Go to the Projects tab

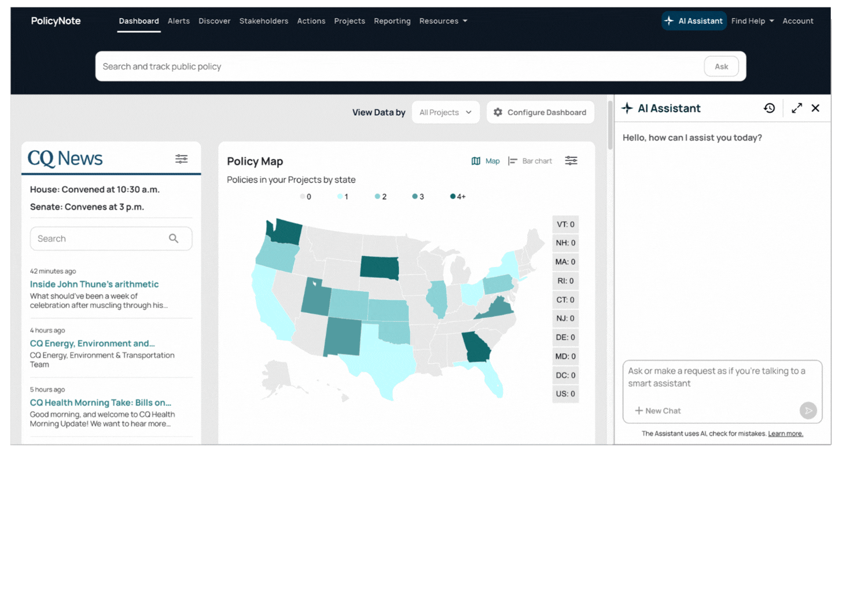click(350, 21)
